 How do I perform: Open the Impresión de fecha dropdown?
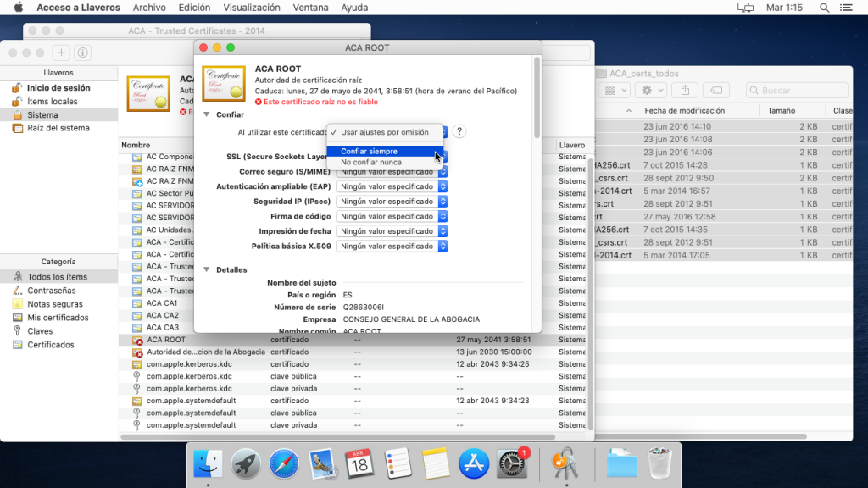click(392, 231)
